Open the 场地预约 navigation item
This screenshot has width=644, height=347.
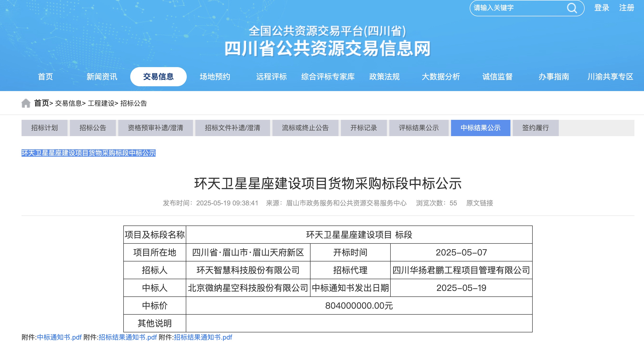pyautogui.click(x=215, y=76)
